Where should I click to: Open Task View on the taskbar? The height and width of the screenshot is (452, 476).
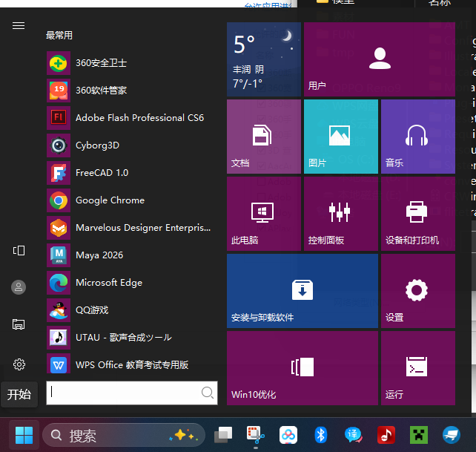coord(223,435)
